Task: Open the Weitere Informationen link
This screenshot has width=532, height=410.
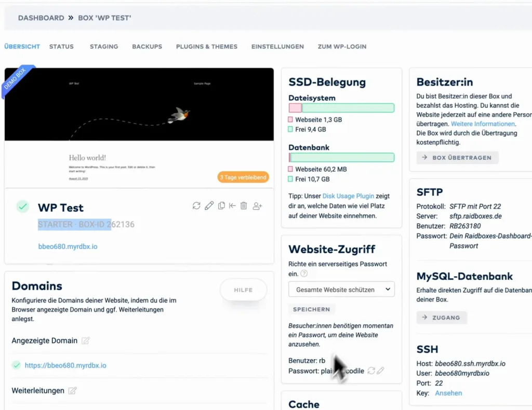Action: click(483, 124)
